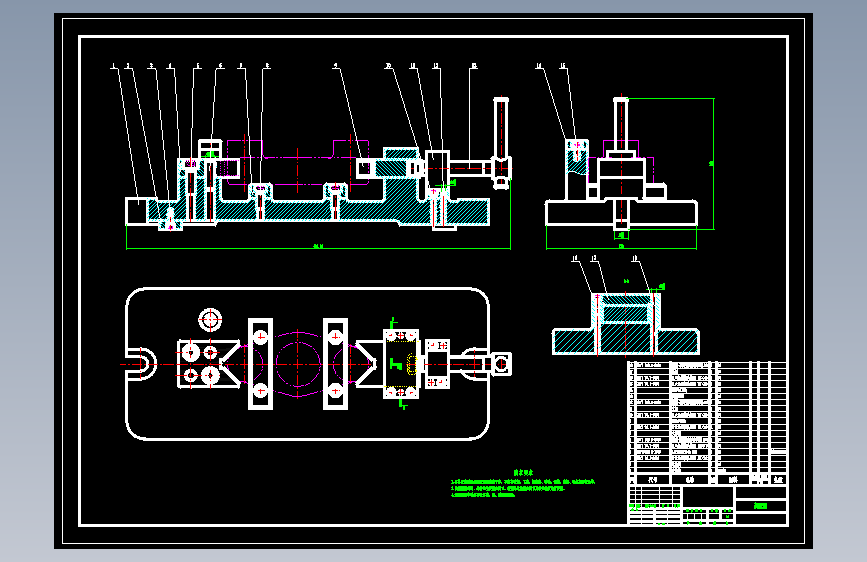Select the left clamp bar in plan view

click(x=260, y=364)
